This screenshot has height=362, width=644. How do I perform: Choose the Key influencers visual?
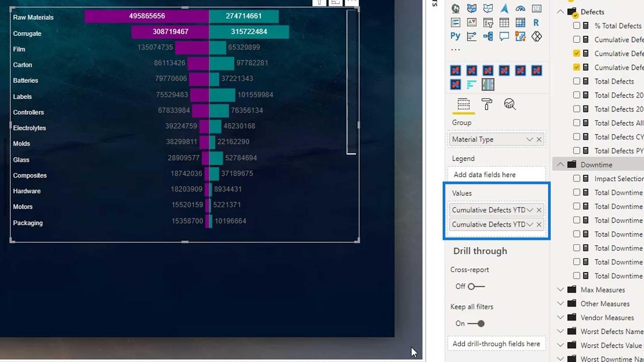[472, 36]
